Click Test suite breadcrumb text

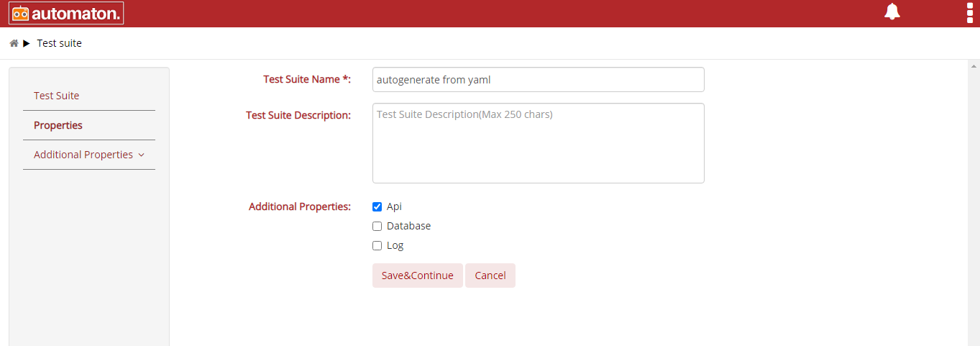coord(60,43)
